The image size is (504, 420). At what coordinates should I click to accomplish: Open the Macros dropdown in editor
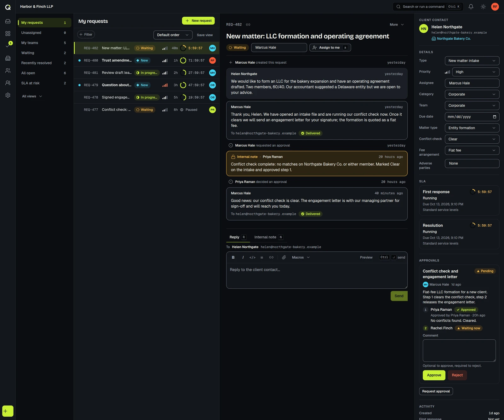pos(301,257)
